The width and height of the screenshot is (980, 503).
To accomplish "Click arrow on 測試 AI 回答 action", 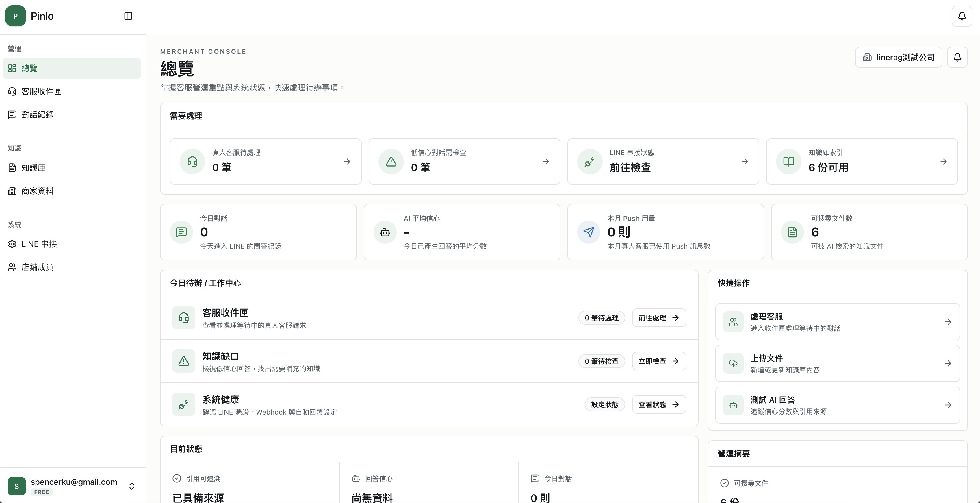I will pyautogui.click(x=948, y=405).
